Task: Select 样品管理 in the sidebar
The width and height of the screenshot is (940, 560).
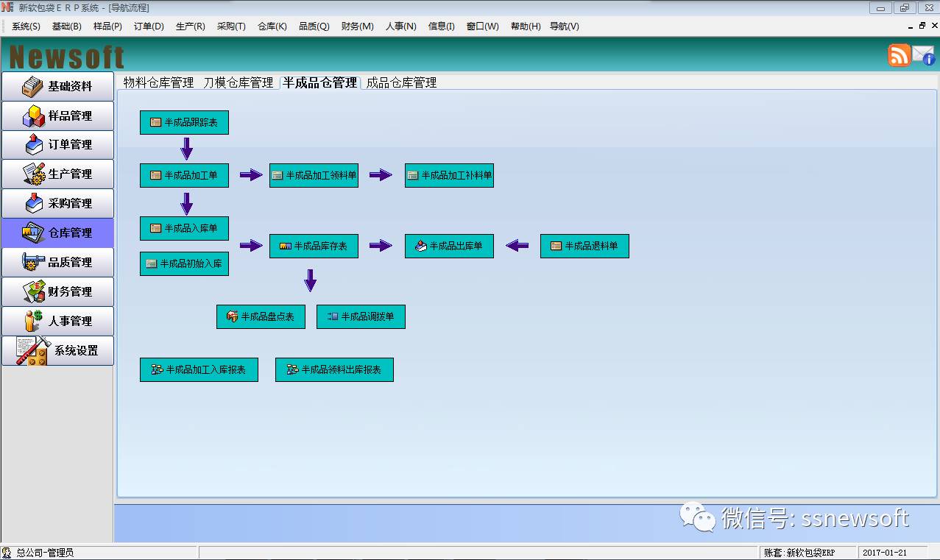Action: (x=58, y=116)
